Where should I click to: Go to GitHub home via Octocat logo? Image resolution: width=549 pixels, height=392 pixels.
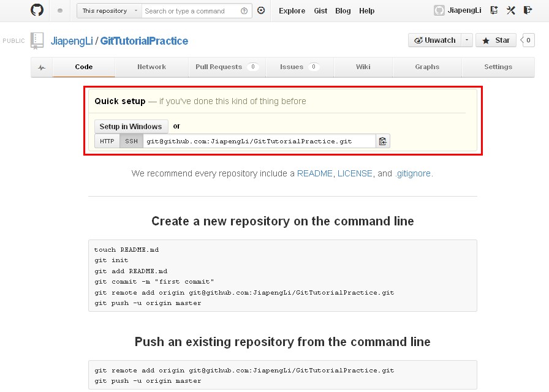[37, 10]
